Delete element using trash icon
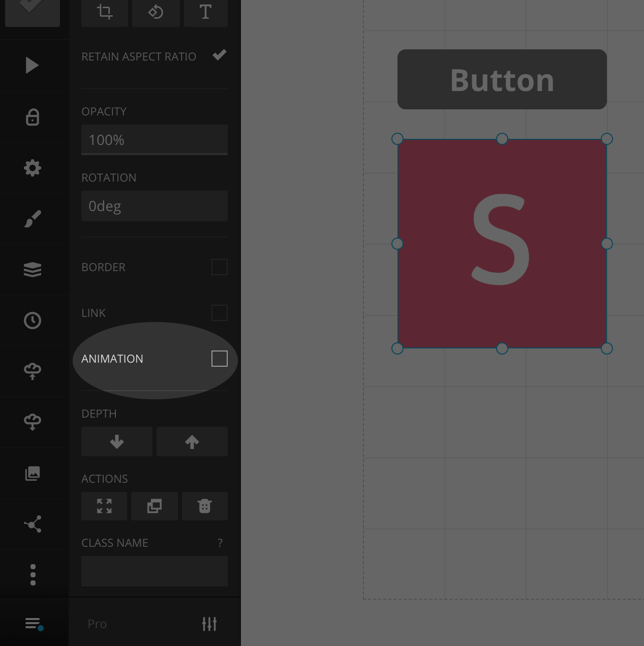The height and width of the screenshot is (646, 644). pos(205,506)
